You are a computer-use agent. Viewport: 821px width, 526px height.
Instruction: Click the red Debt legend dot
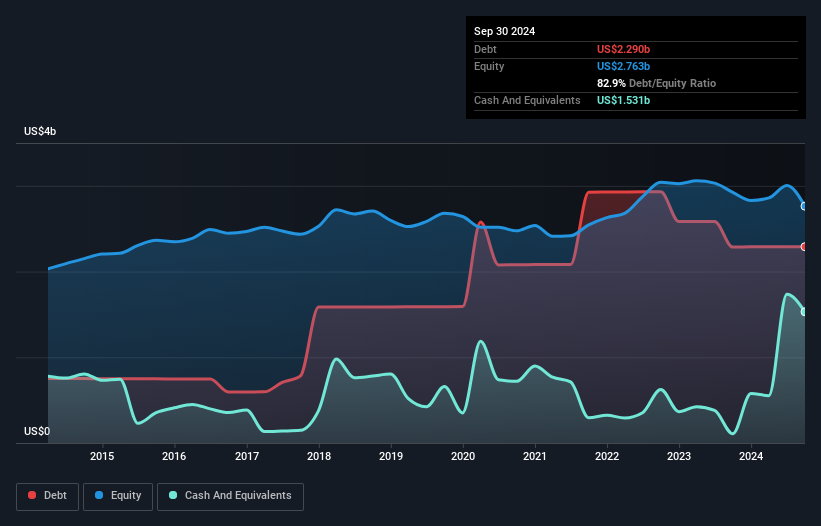tap(32, 495)
